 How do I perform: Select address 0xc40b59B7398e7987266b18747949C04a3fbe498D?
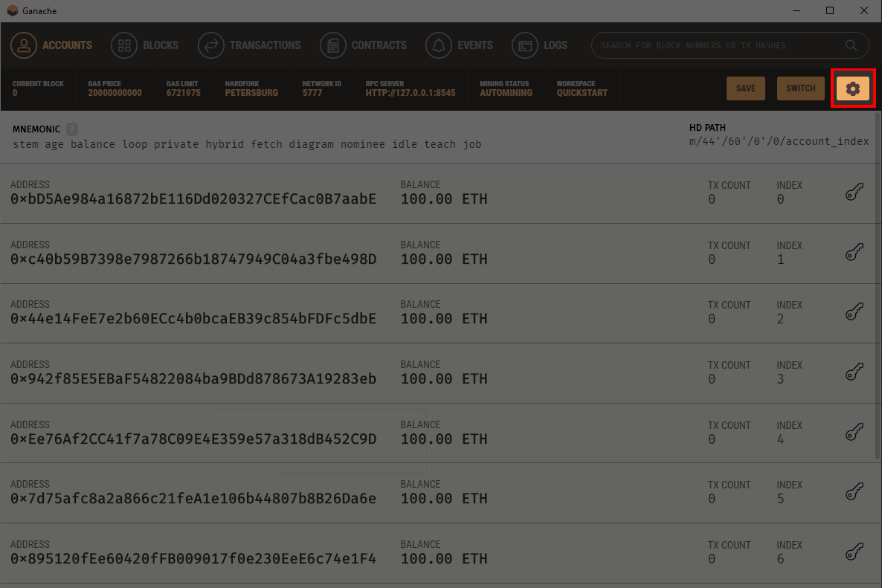pyautogui.click(x=193, y=259)
